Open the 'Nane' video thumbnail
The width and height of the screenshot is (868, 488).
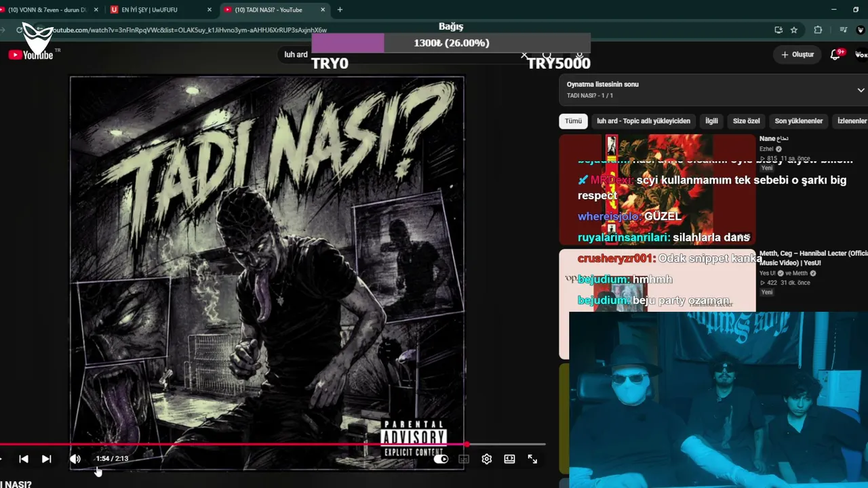coord(657,189)
